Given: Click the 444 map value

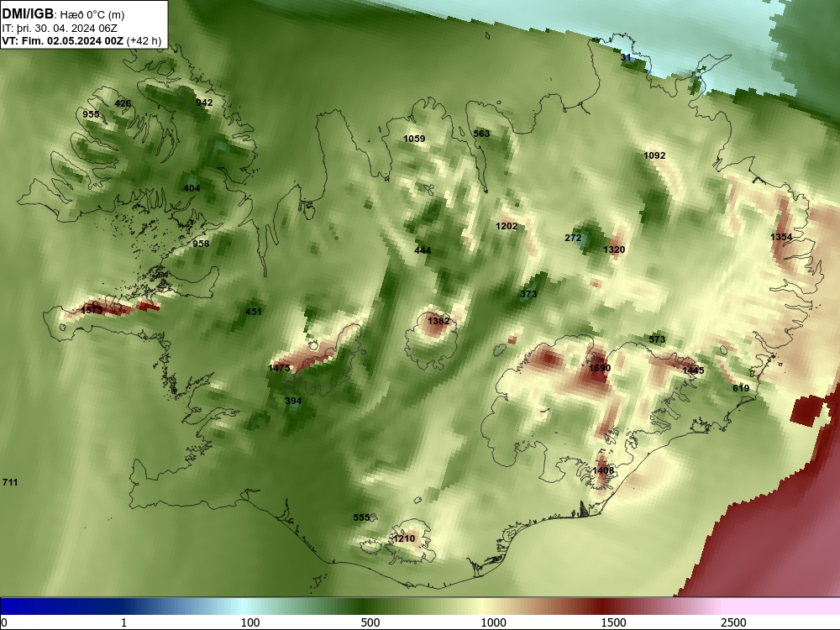Looking at the screenshot, I should [423, 250].
